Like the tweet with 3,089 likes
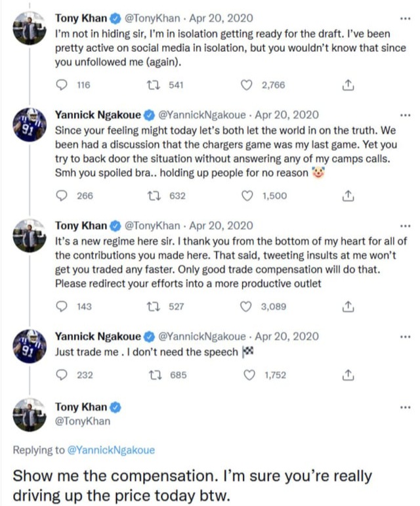420x506 pixels. click(248, 306)
